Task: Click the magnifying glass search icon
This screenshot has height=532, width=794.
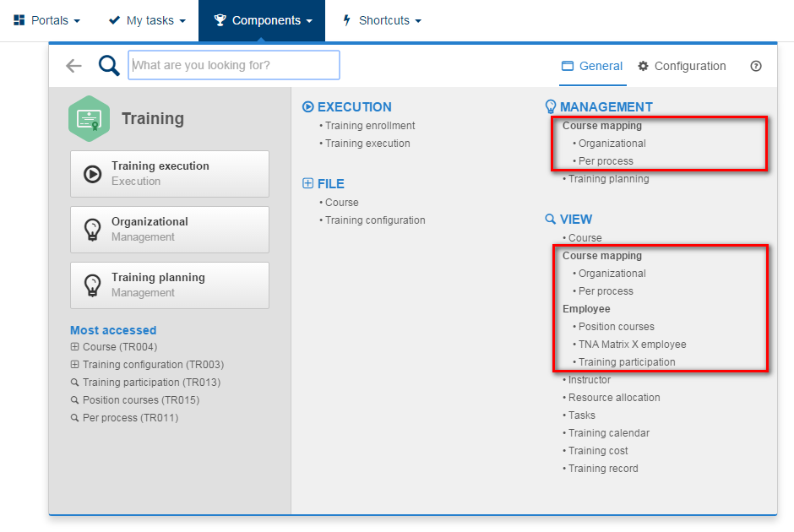Action: (109, 65)
